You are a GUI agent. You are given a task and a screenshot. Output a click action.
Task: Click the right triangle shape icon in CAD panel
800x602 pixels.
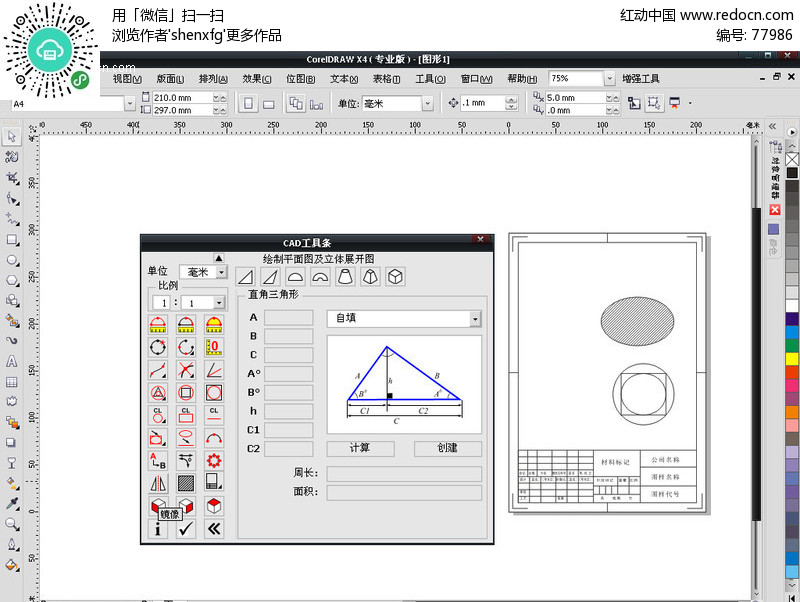245,277
